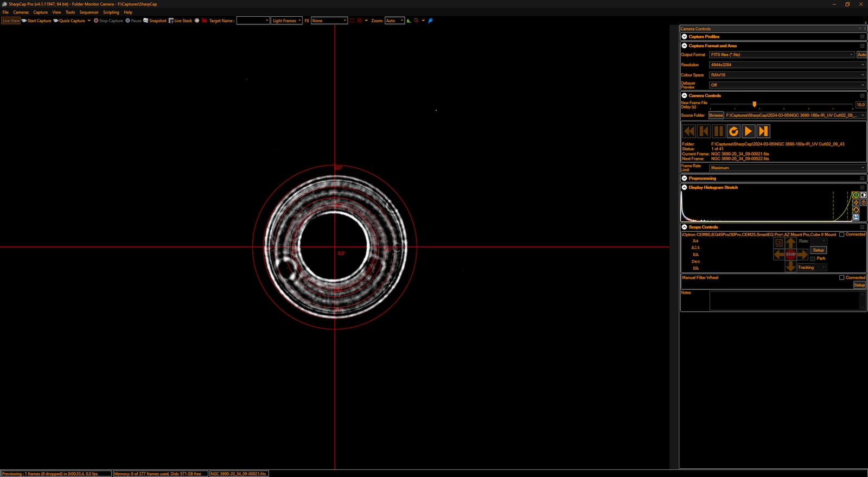The image size is (868, 477).
Task: Open the File menu
Action: coord(5,12)
